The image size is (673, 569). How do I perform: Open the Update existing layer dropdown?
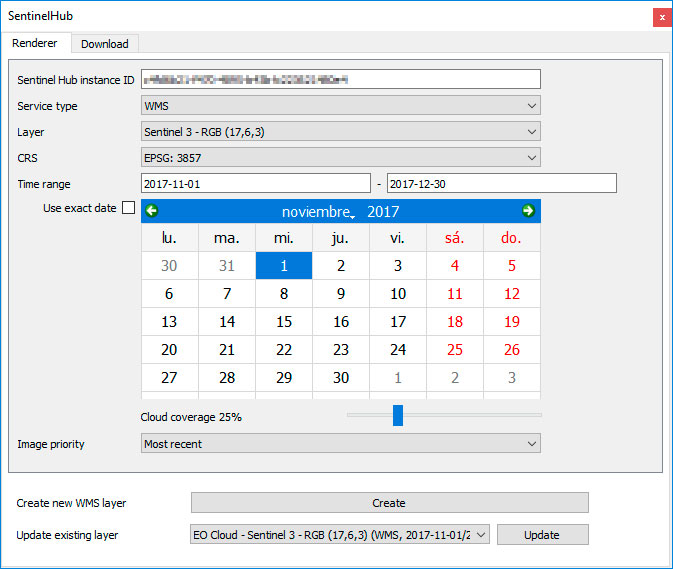click(x=340, y=535)
